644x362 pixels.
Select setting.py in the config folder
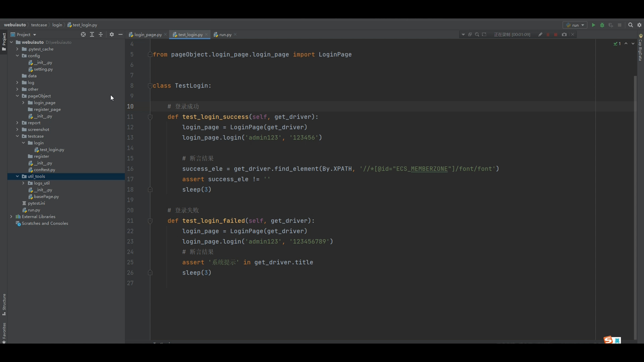(41, 69)
